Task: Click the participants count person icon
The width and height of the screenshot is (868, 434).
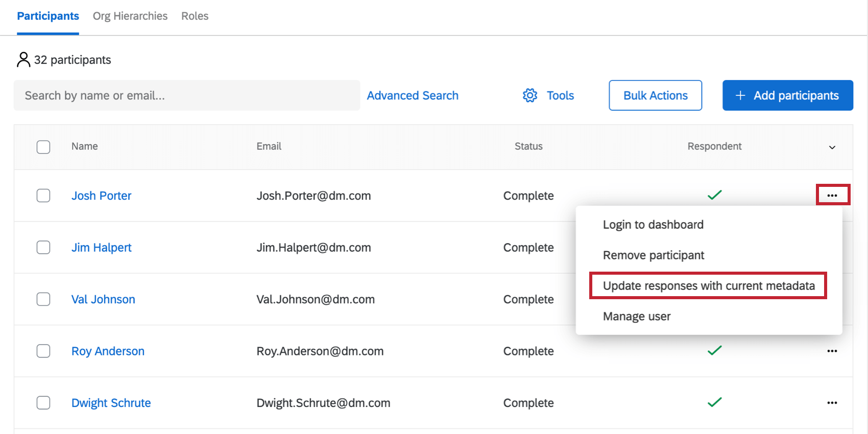Action: [x=23, y=60]
